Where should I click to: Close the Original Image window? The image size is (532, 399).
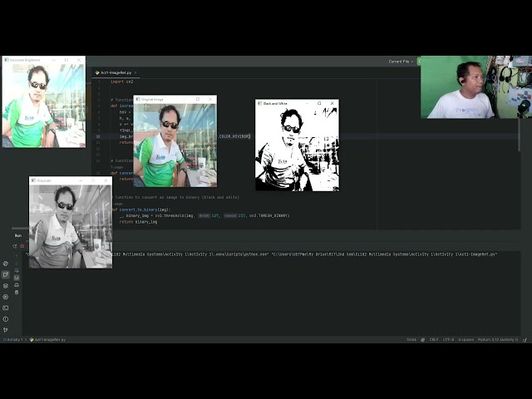point(210,99)
